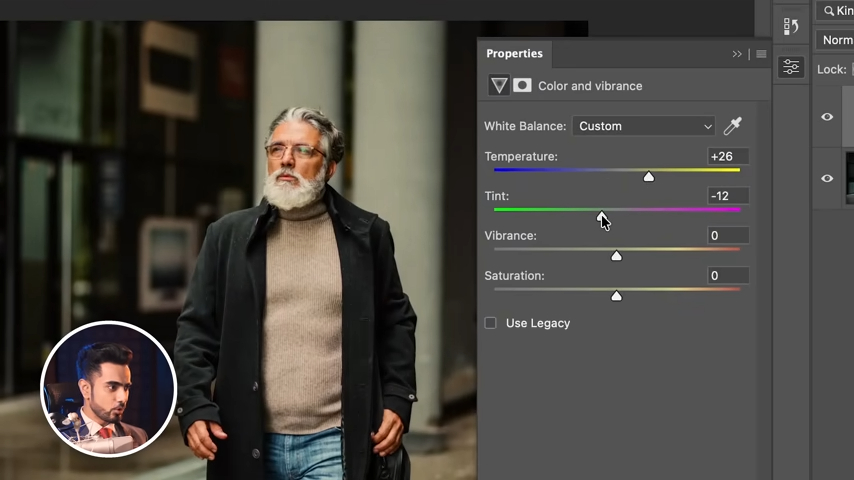Click the Temperature value field showing +26
This screenshot has width=854, height=480.
727,157
